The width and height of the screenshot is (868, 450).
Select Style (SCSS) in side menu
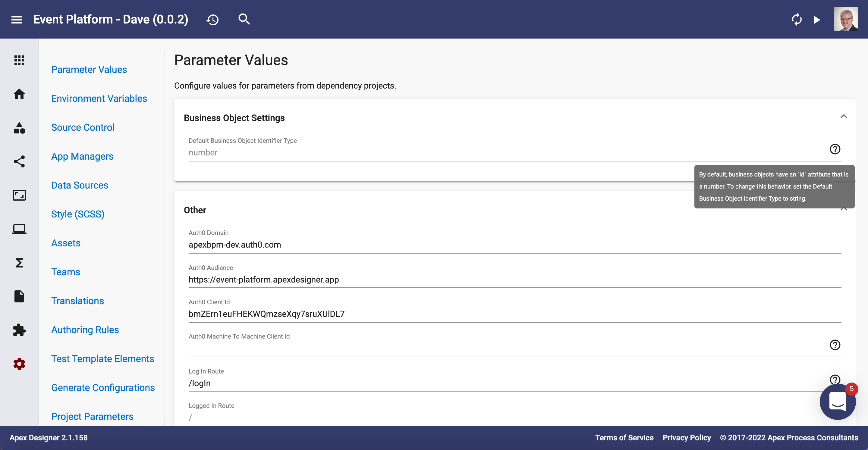(78, 214)
